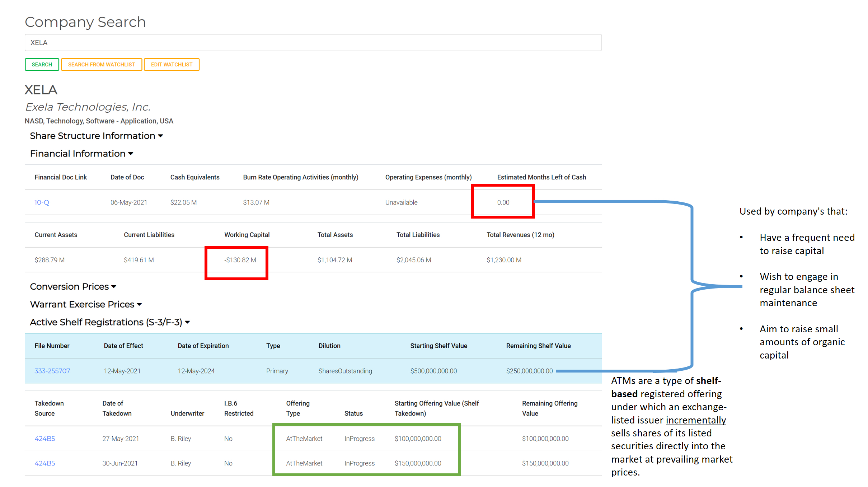
Task: Click Working Capital value -$130.82 M
Action: point(240,260)
